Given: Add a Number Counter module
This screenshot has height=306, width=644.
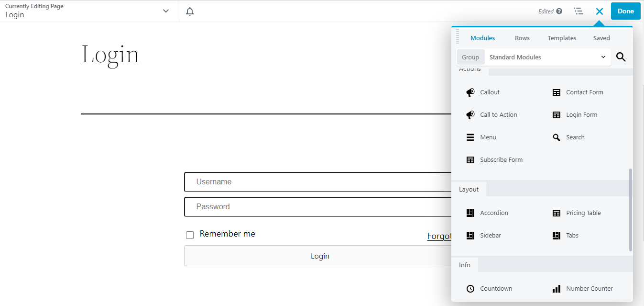Looking at the screenshot, I should [589, 288].
